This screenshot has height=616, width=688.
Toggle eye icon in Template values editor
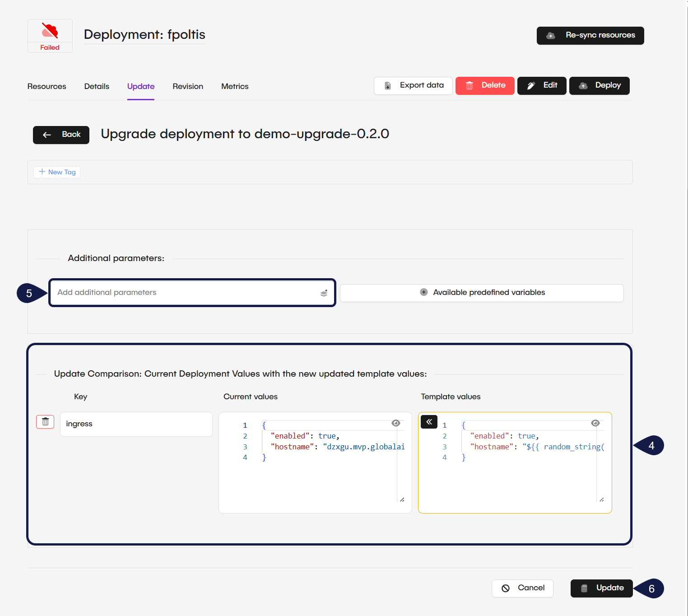595,423
